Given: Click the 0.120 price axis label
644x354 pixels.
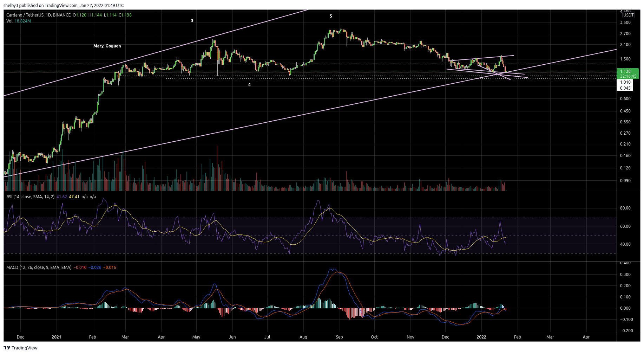Looking at the screenshot, I should tap(625, 168).
